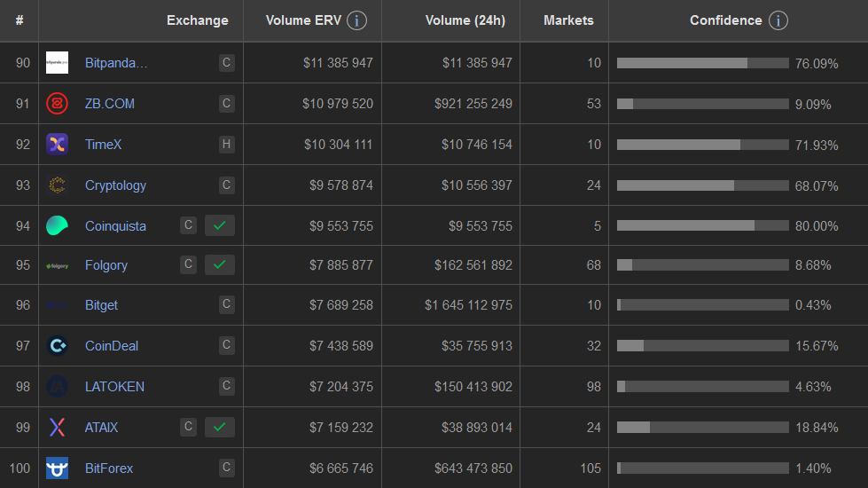
Task: Click Coinquista's green verified checkmark
Action: pos(220,225)
